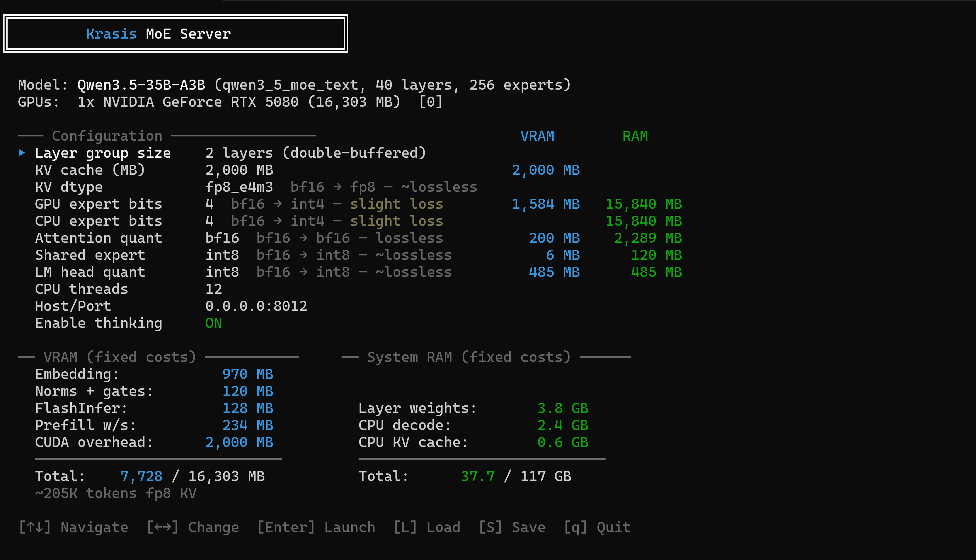Viewport: 976px width, 560px height.
Task: Click the VRAM column header
Action: (x=537, y=136)
